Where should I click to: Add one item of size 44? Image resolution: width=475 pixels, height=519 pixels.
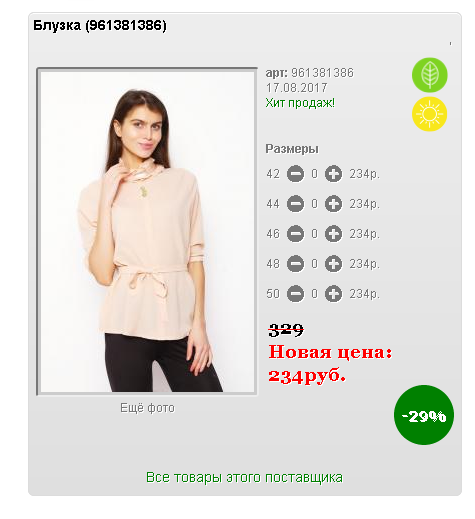pos(333,204)
